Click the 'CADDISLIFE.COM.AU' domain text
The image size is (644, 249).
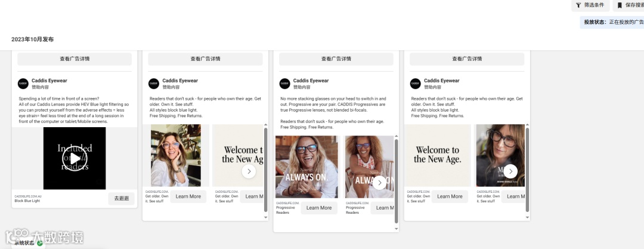pyautogui.click(x=28, y=196)
